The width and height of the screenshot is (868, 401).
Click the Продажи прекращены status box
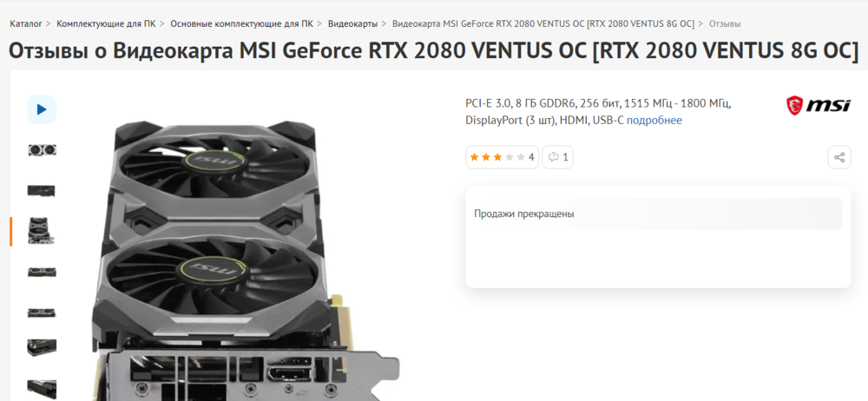658,214
